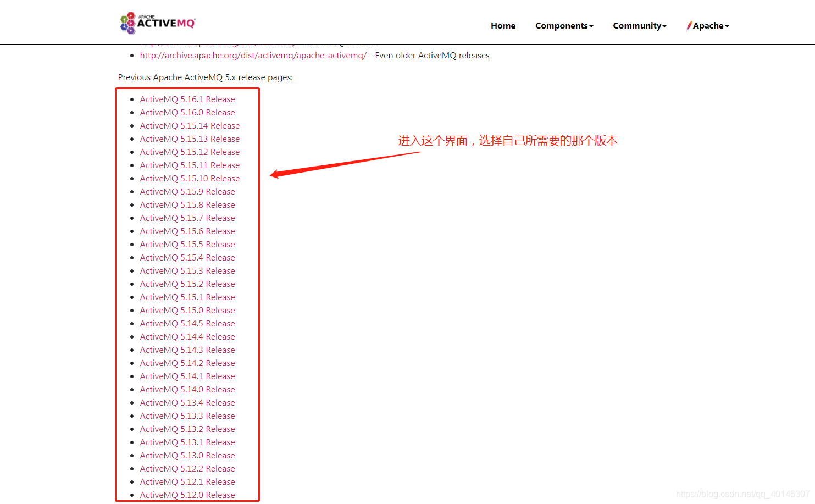Open ActiveMQ 5.13.2 Release page

tap(187, 429)
